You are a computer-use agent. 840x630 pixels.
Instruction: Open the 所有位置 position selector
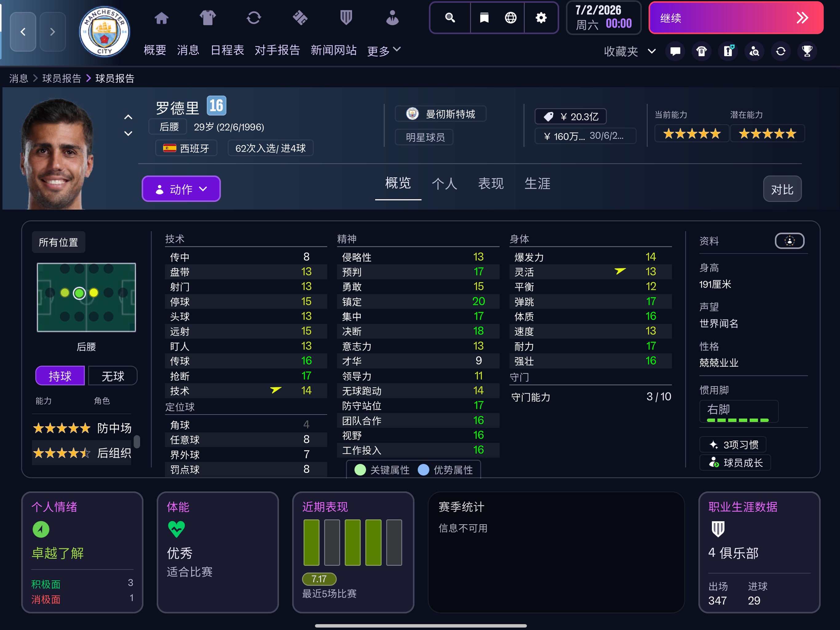(x=58, y=242)
